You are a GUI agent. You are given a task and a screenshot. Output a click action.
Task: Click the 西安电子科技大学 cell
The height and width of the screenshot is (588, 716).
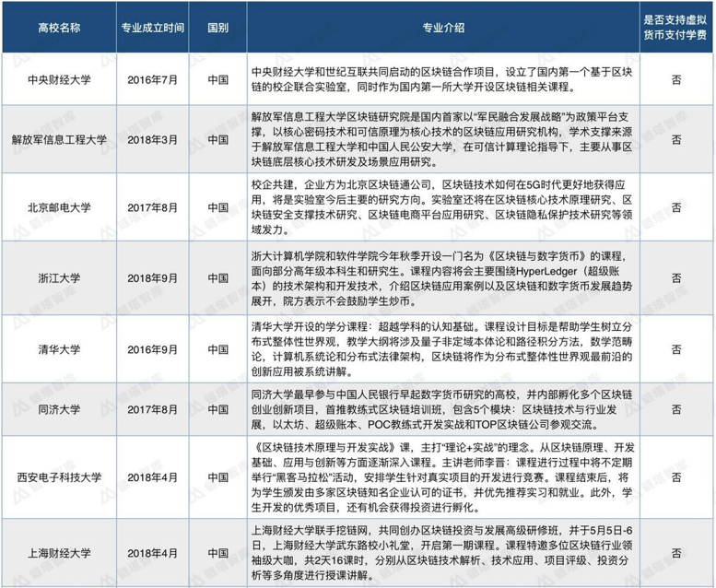[59, 477]
